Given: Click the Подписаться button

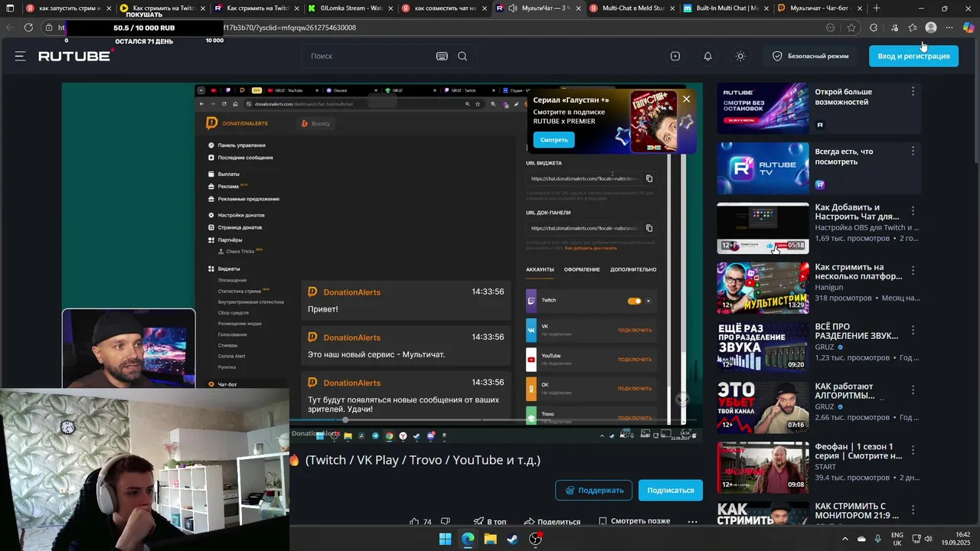Looking at the screenshot, I should click(x=671, y=490).
